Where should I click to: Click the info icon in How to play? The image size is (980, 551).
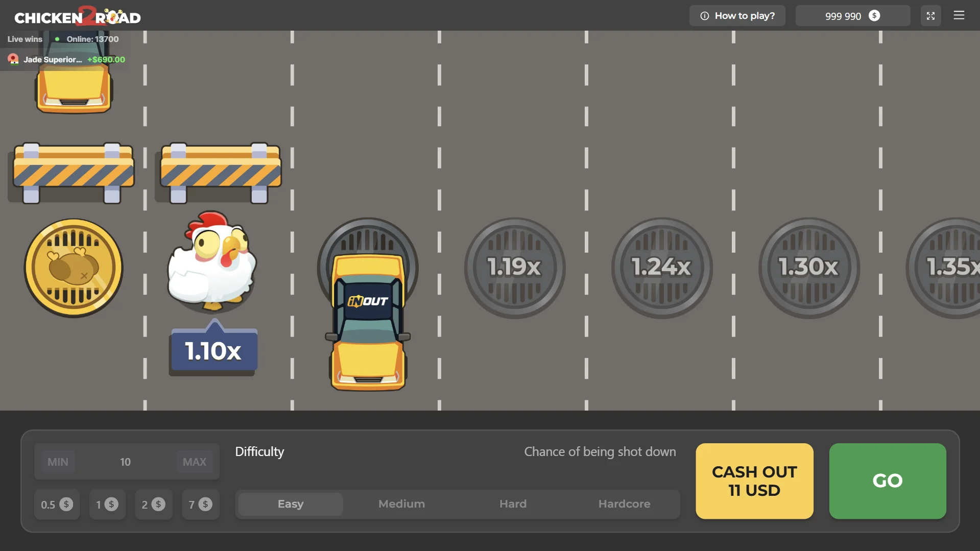[x=705, y=16]
